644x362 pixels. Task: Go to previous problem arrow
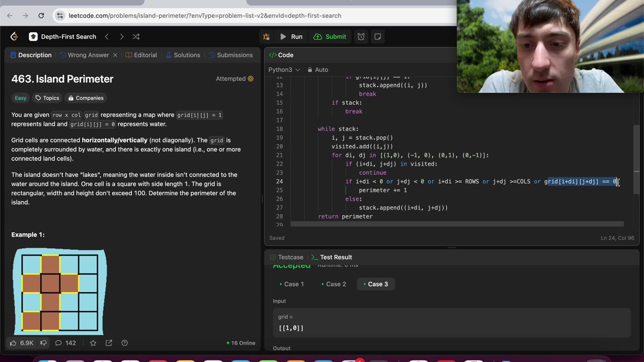tap(107, 37)
